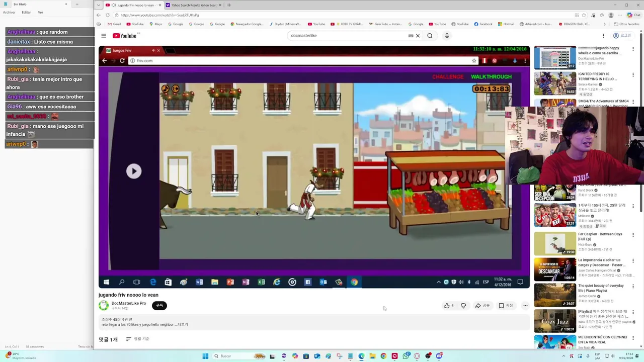
Task: Open more actions menu beside the save button
Action: [x=525, y=306]
